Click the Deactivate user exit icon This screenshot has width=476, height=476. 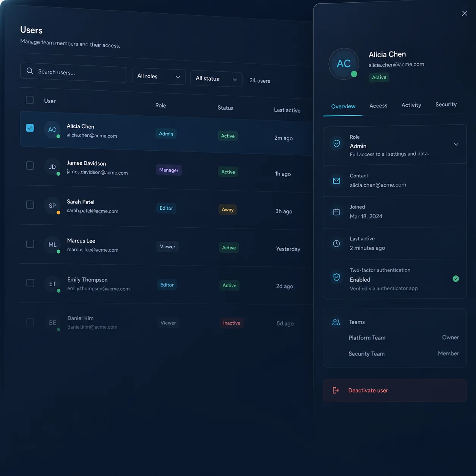[336, 390]
